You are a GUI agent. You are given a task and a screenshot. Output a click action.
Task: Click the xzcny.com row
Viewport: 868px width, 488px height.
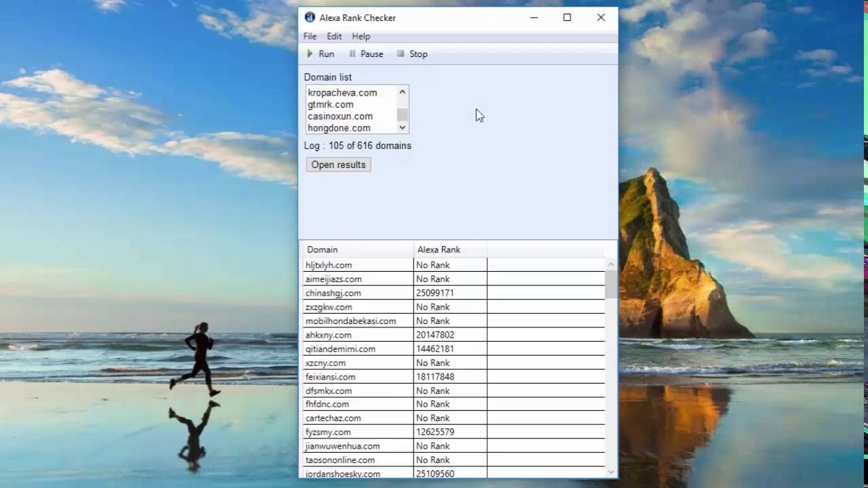click(x=454, y=363)
